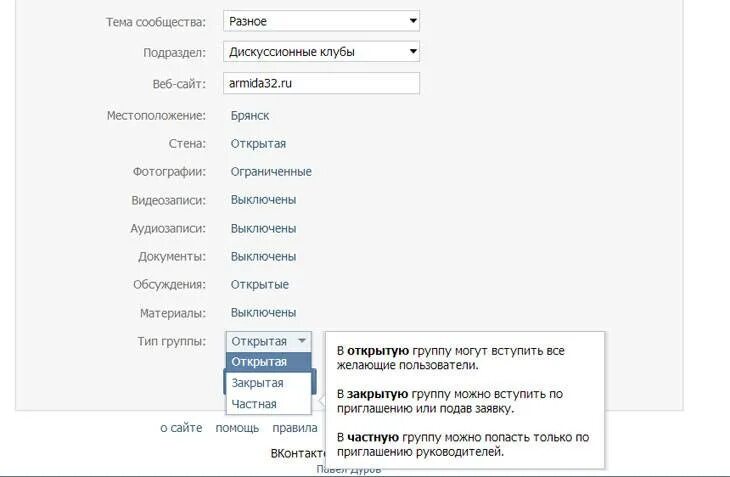Toggle the Стена setting Открытая

[x=258, y=144]
